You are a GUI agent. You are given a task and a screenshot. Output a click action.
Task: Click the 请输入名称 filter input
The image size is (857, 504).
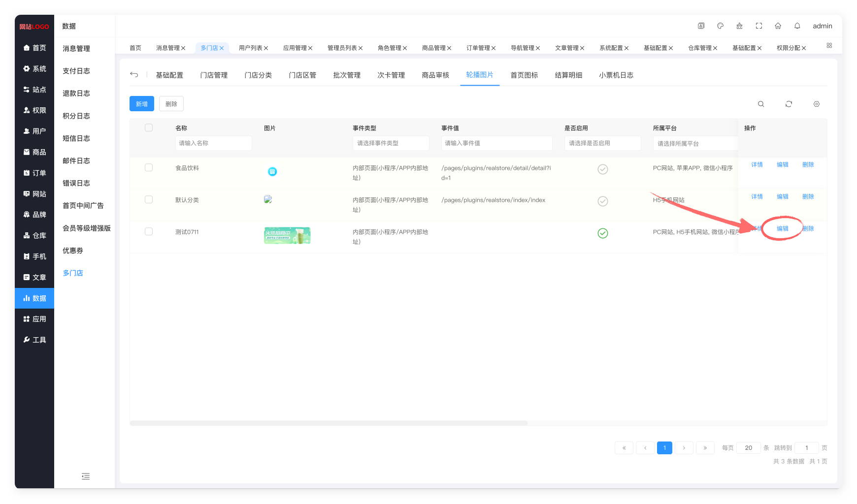(x=213, y=143)
